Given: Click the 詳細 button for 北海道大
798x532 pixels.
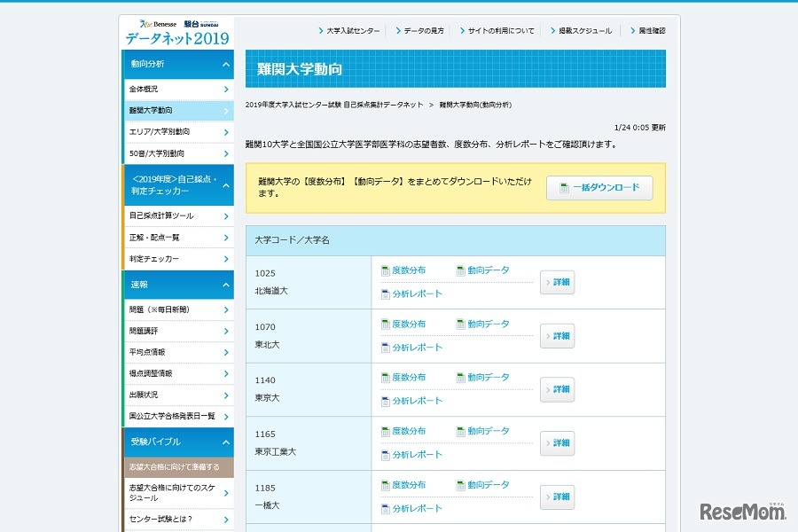Looking at the screenshot, I should click(x=557, y=281).
